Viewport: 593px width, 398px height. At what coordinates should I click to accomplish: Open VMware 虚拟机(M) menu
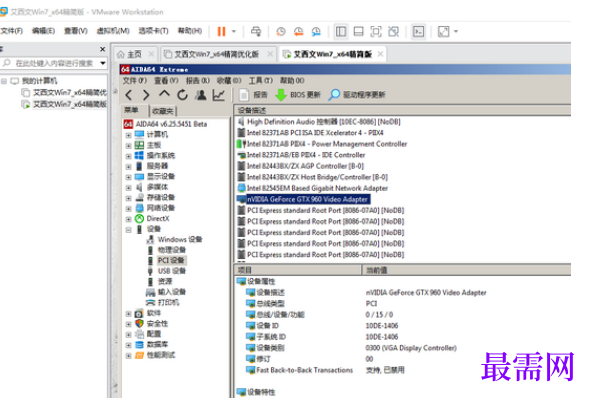(113, 31)
